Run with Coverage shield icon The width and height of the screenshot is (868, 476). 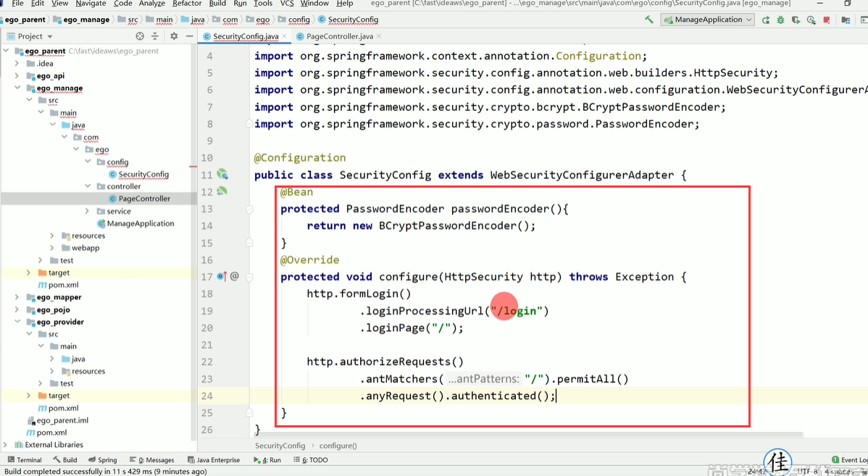point(796,20)
